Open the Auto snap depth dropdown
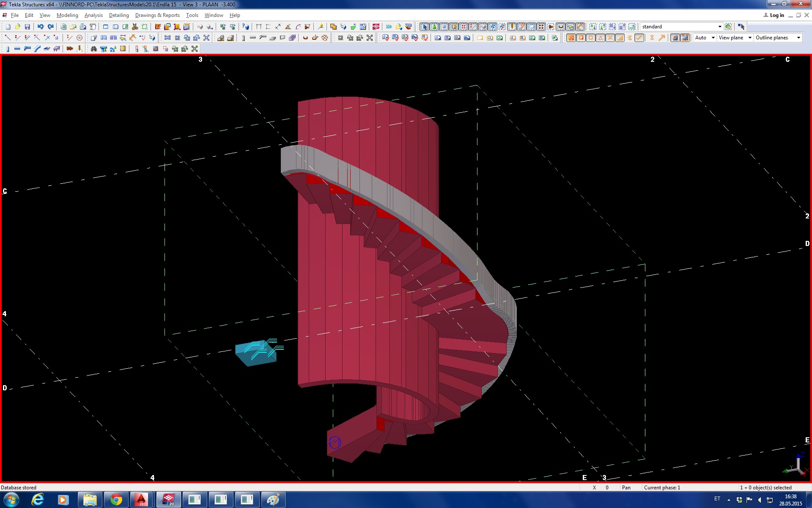 tap(713, 38)
